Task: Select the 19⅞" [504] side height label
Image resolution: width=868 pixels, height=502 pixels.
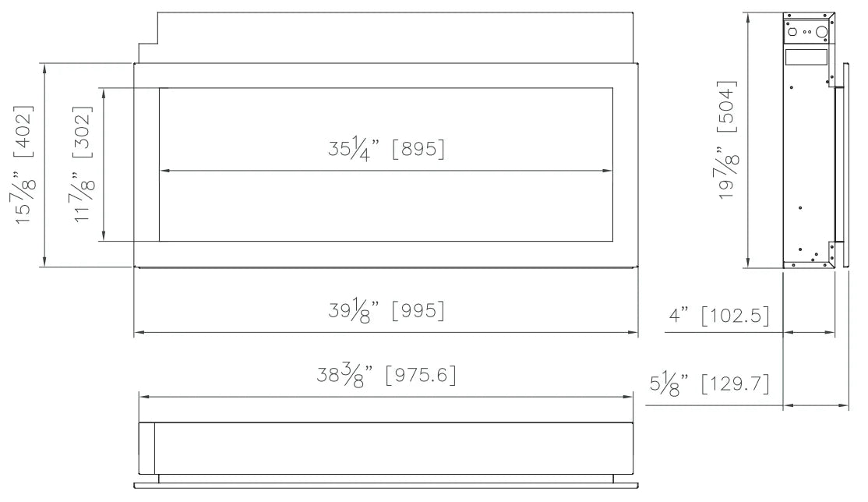Action: 727,140
